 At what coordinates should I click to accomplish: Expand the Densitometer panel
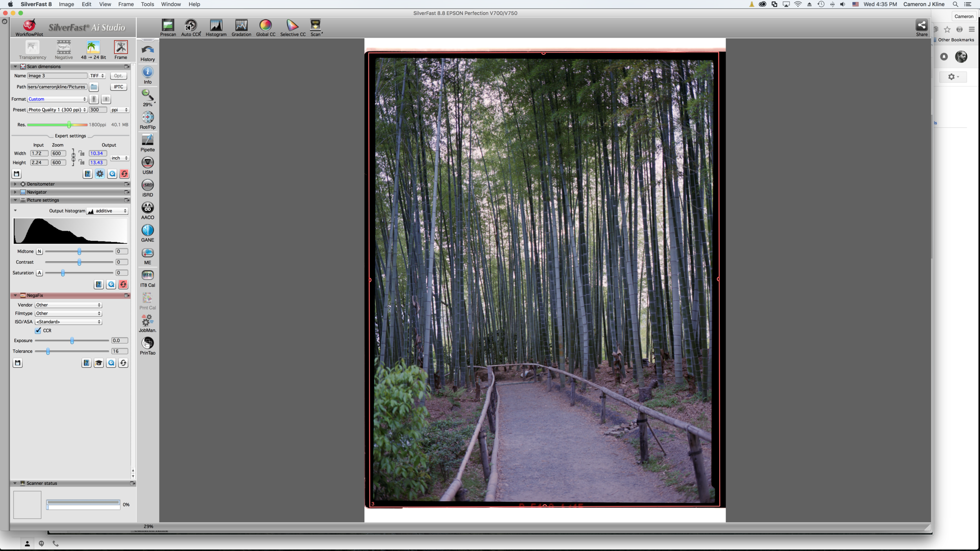pos(15,184)
